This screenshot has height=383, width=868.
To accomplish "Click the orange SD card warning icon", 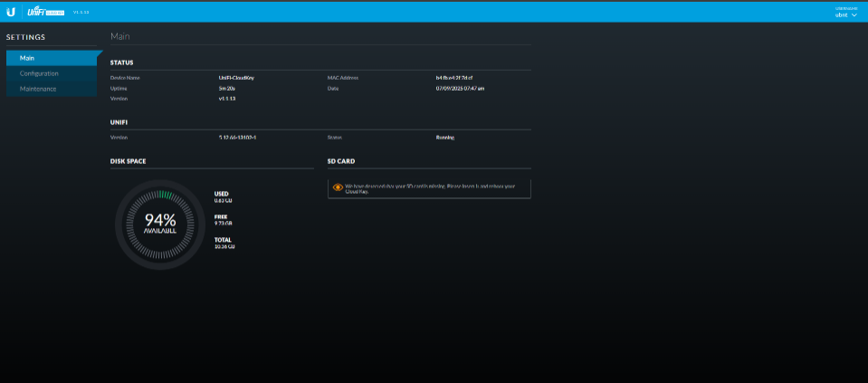I will tap(337, 187).
